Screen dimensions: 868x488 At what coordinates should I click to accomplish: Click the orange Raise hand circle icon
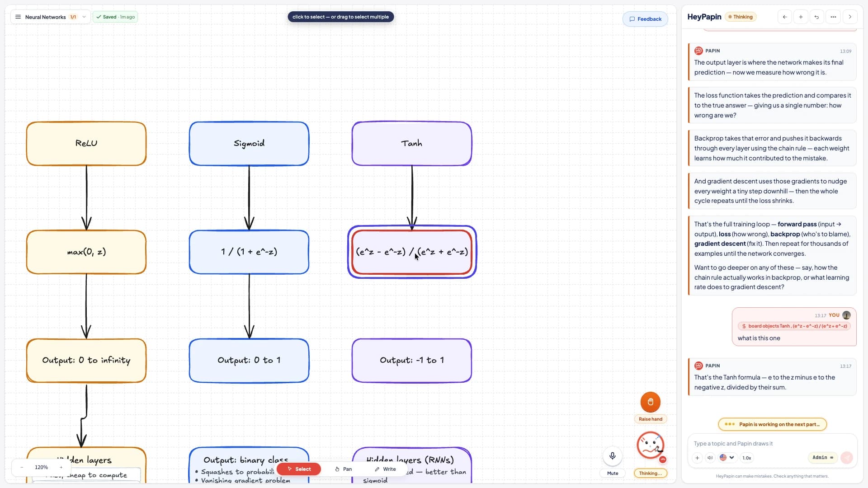651,402
